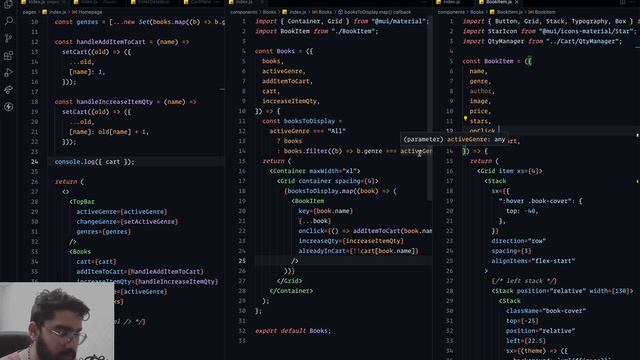
Task: Click the Homepage breadcrumb symbol
Action: coord(87,12)
